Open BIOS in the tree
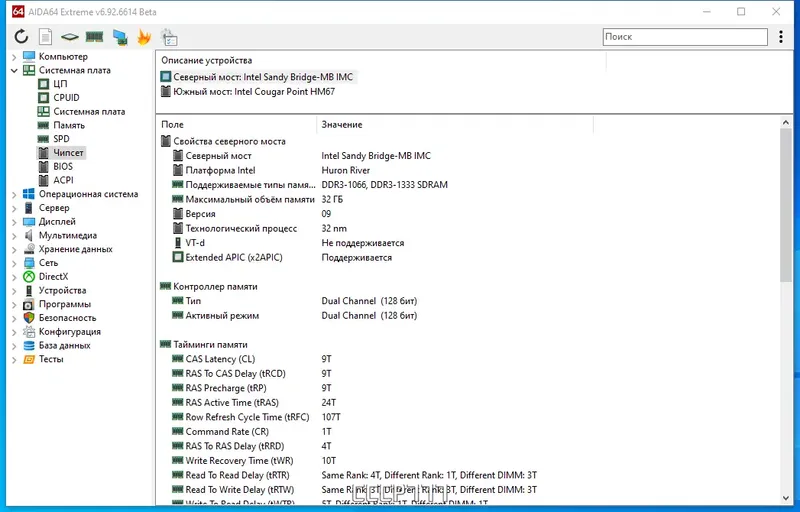 coord(63,166)
